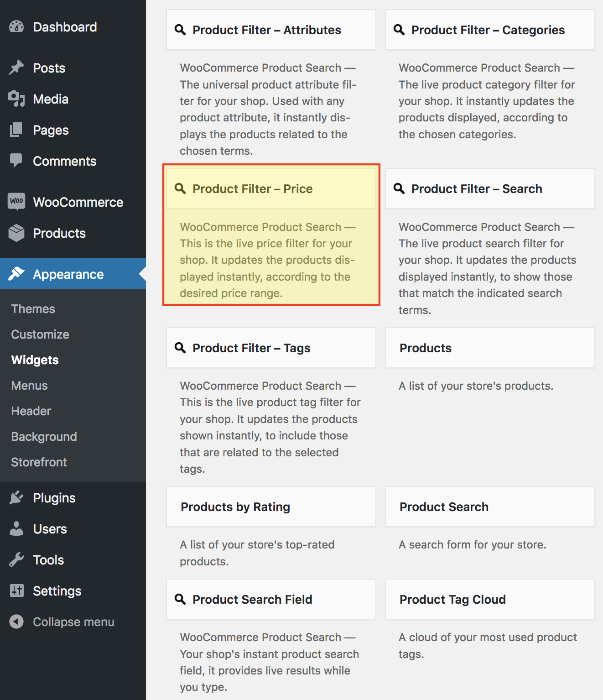Viewport: 603px width, 700px height.
Task: Expand the Product Filter – Categories widget
Action: (490, 30)
